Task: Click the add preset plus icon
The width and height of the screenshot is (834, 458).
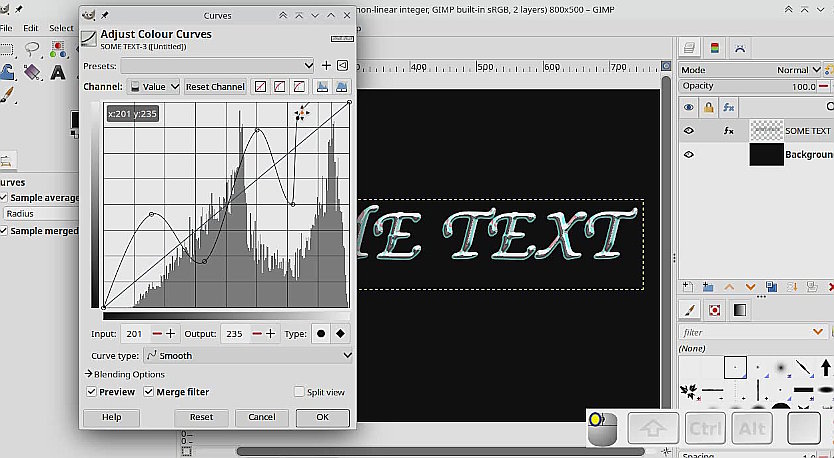Action: pyautogui.click(x=324, y=66)
